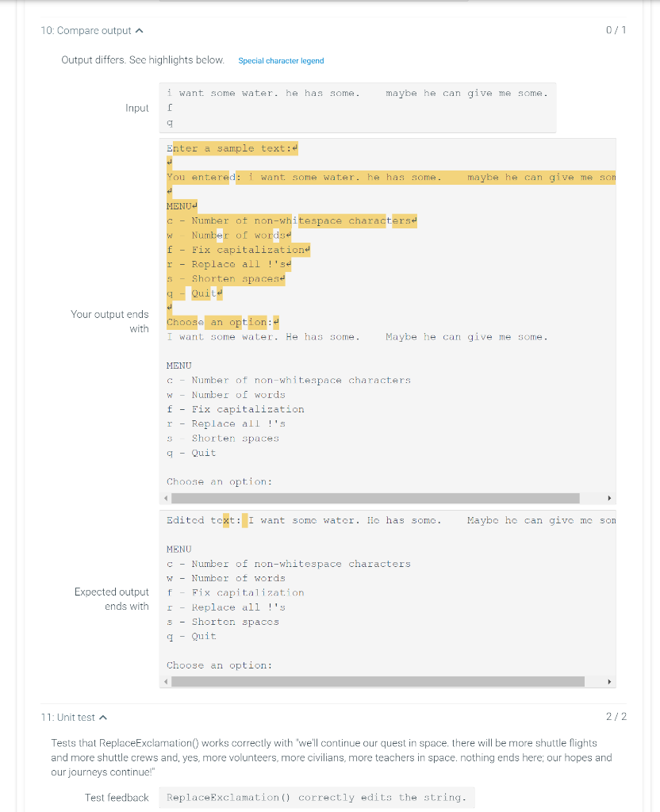
Task: Click the right arrow on your output's scrollbar
Action: (608, 498)
